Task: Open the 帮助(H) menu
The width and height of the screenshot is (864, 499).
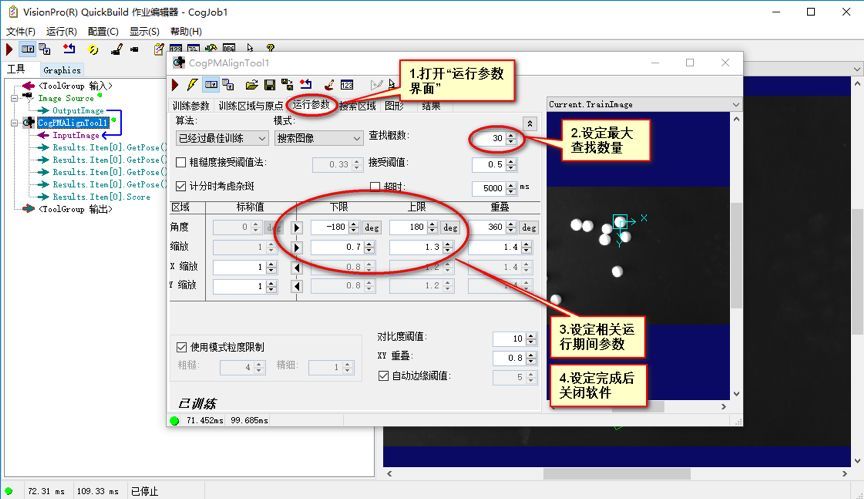Action: (x=186, y=31)
